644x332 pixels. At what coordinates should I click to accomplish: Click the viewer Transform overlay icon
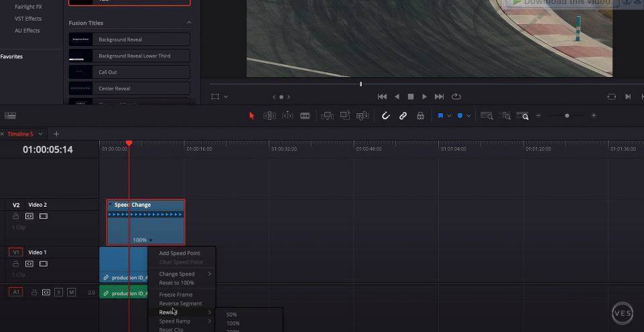[x=215, y=97]
